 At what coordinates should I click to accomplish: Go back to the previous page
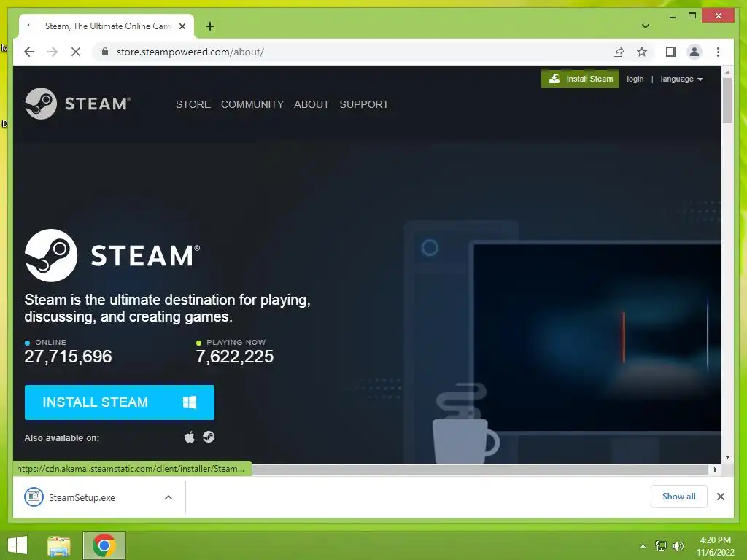29,52
